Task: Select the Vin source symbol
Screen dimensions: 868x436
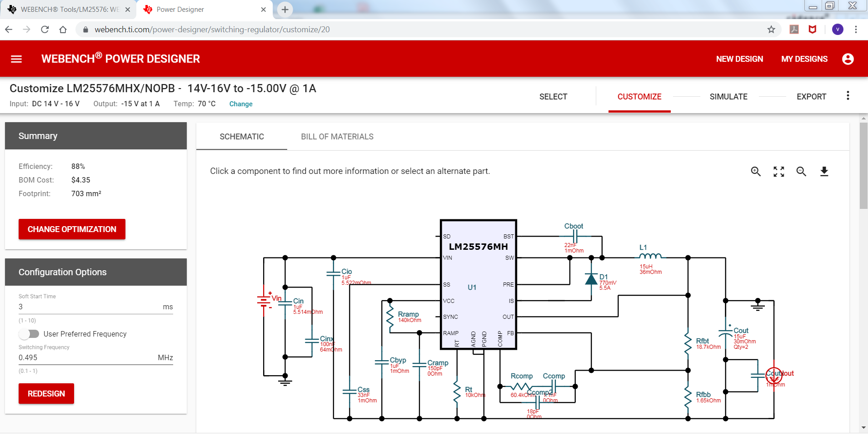Action: tap(264, 300)
